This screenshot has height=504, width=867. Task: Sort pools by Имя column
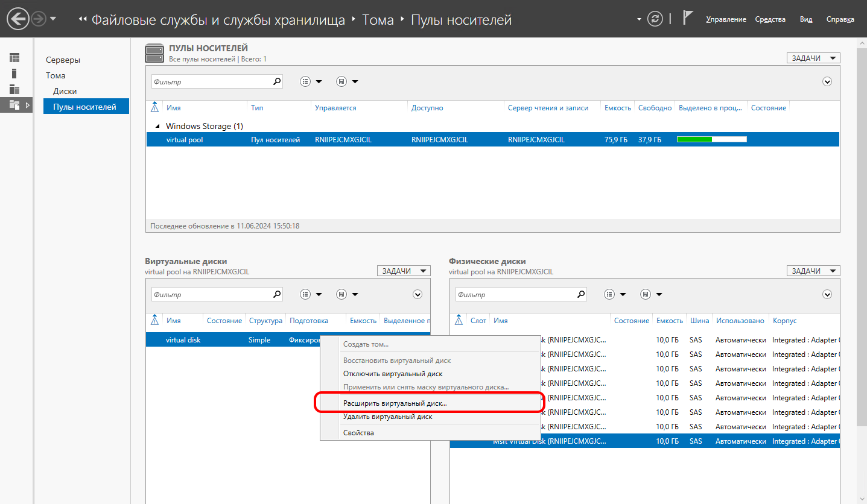coord(174,108)
